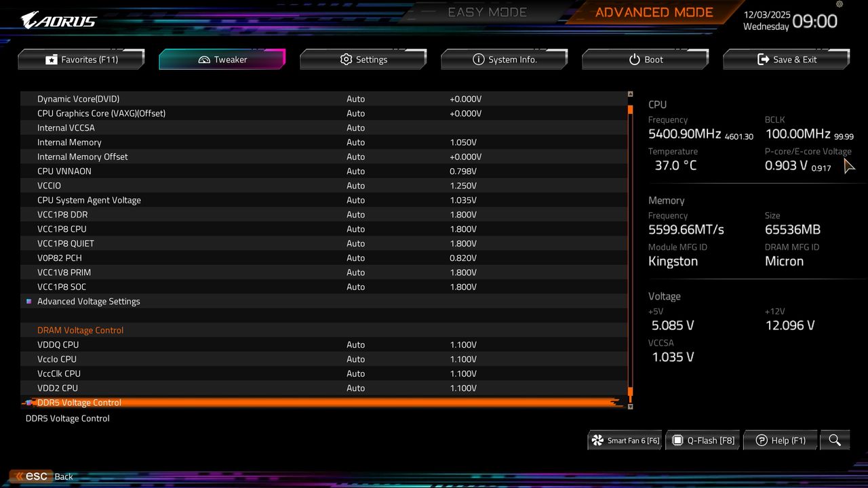The height and width of the screenshot is (488, 868).
Task: Select the star icon on the Favorites tab
Action: [52, 60]
